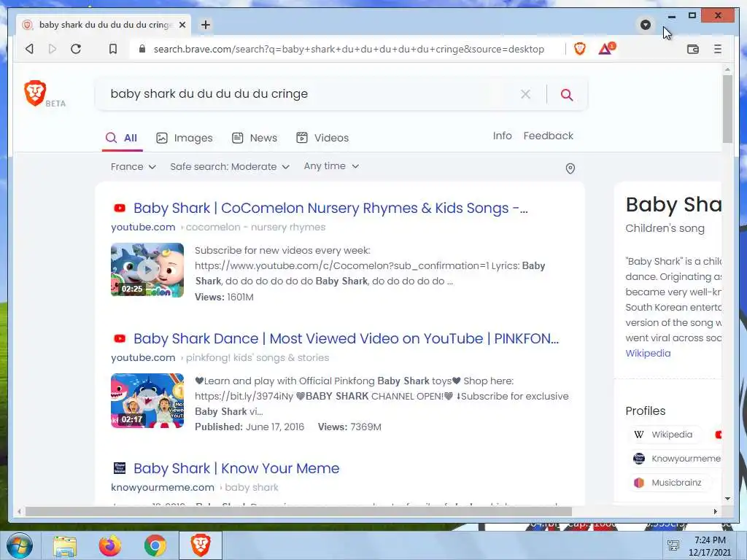Open the Musicbrainz profile chip

tap(669, 483)
